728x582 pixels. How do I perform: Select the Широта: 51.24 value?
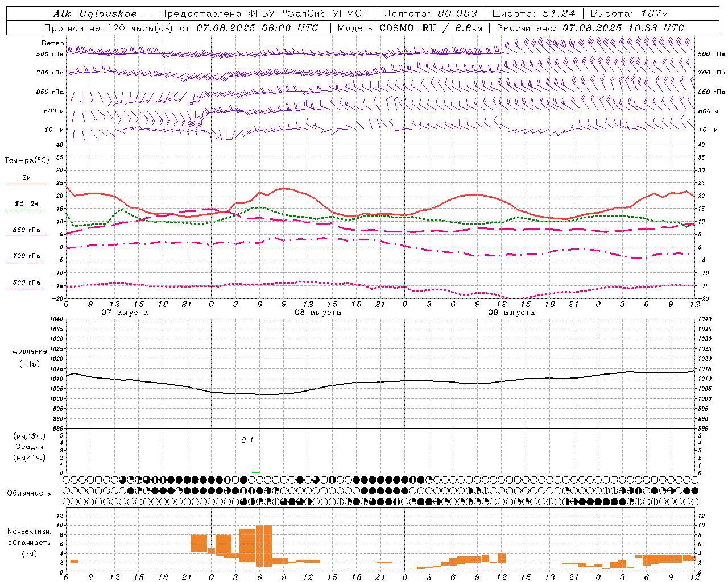pyautogui.click(x=533, y=14)
